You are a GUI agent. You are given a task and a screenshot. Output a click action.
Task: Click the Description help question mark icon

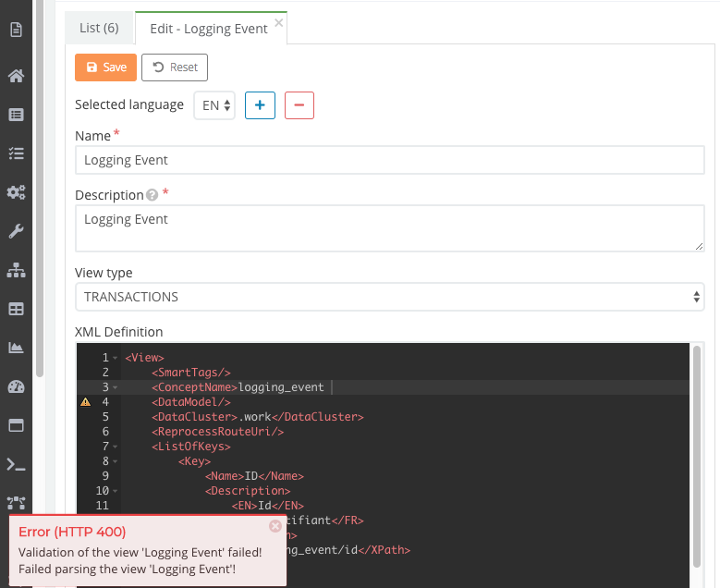click(153, 195)
